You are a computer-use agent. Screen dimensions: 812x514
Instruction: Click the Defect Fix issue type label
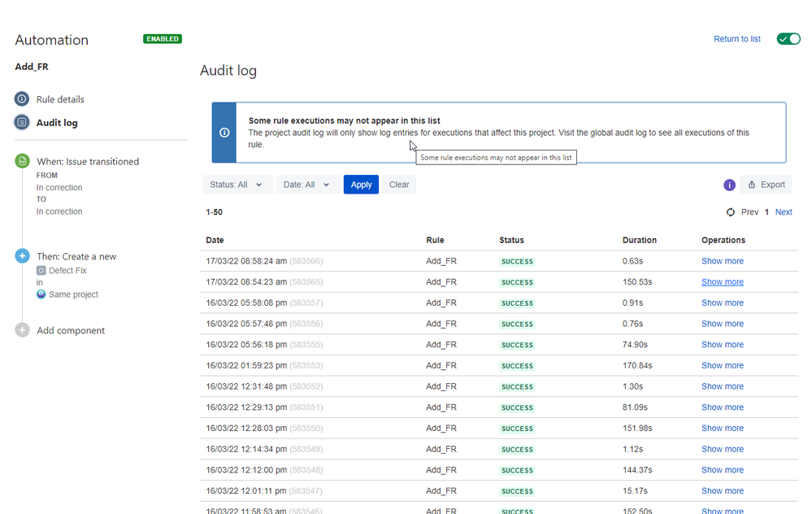tap(67, 271)
